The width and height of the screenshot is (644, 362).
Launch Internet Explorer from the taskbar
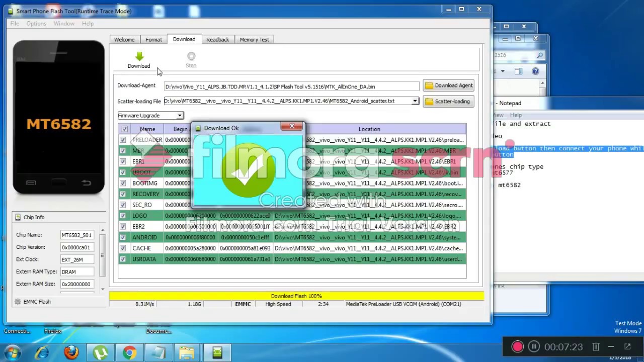click(42, 353)
